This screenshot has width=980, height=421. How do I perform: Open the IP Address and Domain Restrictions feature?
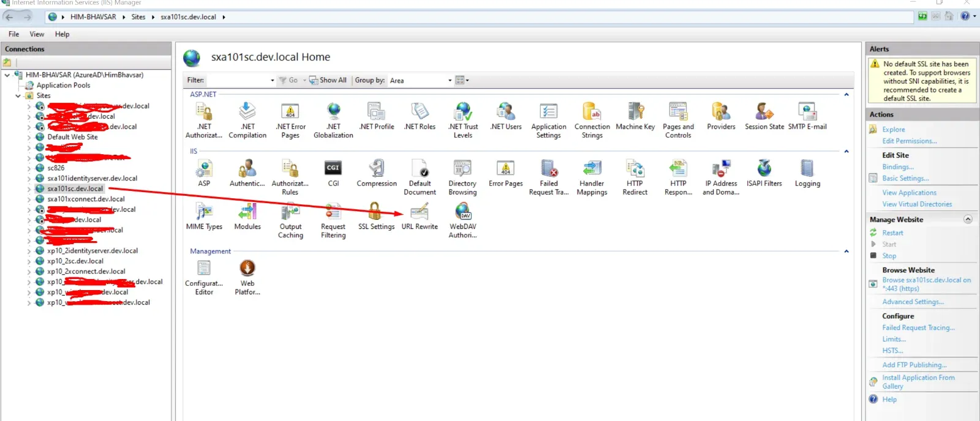[721, 177]
